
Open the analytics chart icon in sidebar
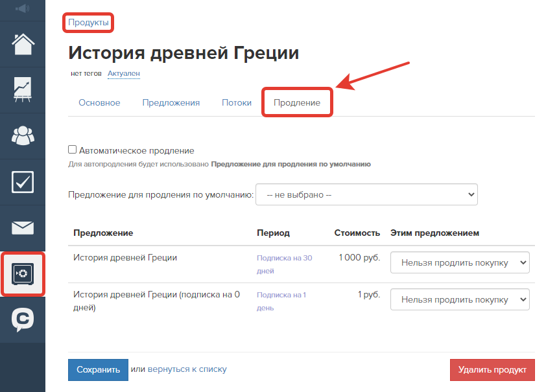click(23, 90)
